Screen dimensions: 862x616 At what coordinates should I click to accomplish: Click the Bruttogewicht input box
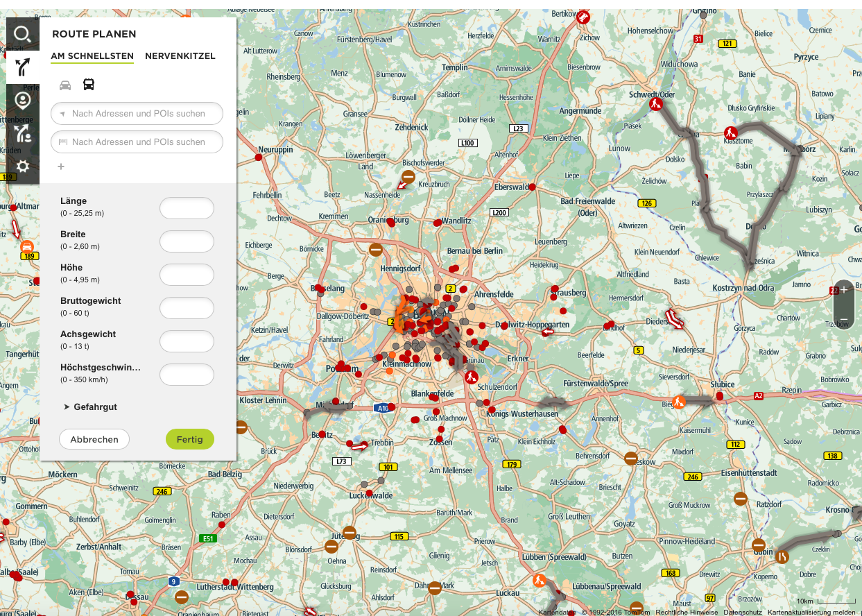click(x=187, y=308)
